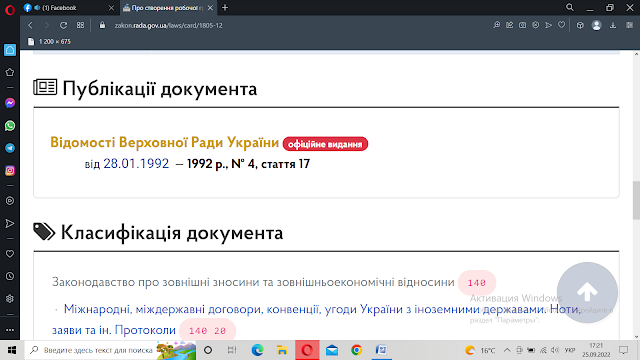The width and height of the screenshot is (640, 360).
Task: Show hidden tray icons chevron
Action: [507, 350]
